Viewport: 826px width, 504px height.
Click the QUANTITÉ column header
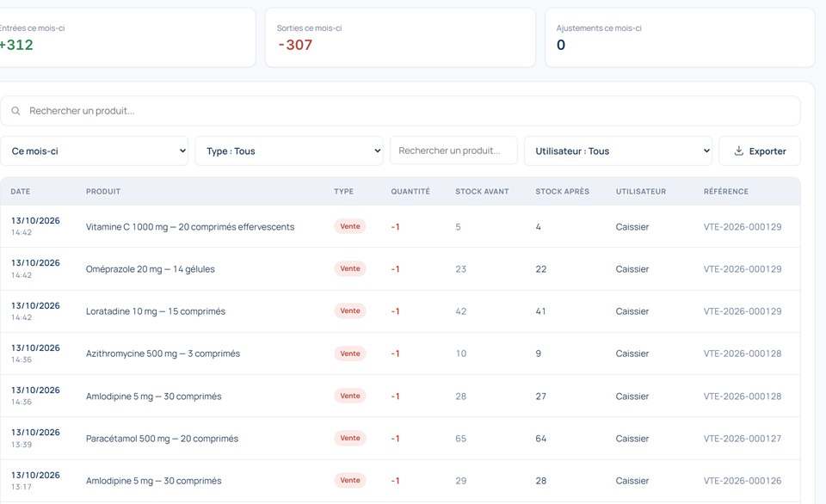(410, 192)
